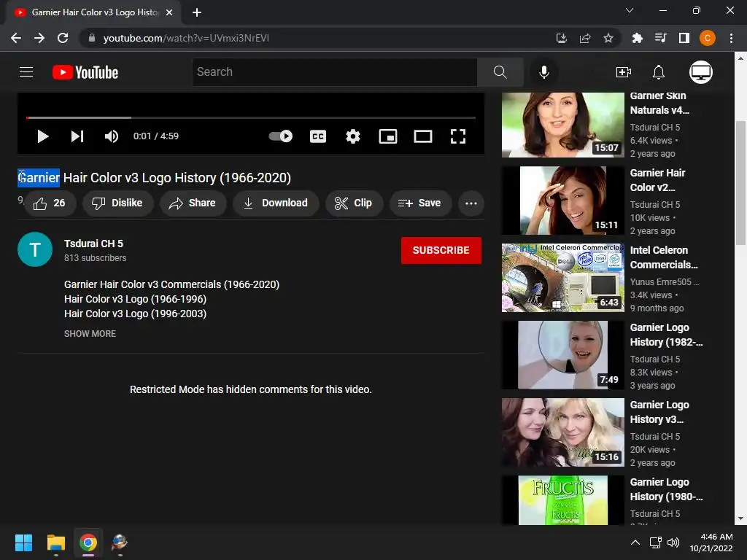Open Tsdurai CH 5 channel avatar
This screenshot has height=560, width=747.
point(35,249)
